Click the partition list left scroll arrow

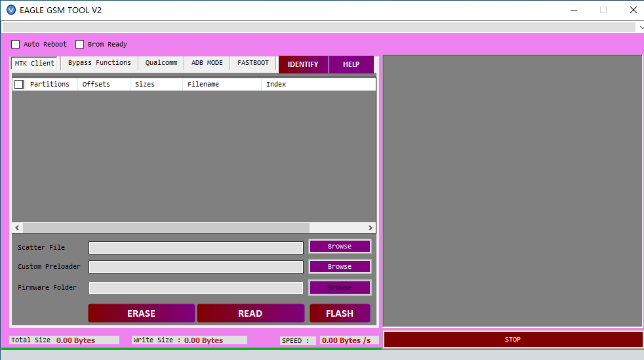[17, 228]
